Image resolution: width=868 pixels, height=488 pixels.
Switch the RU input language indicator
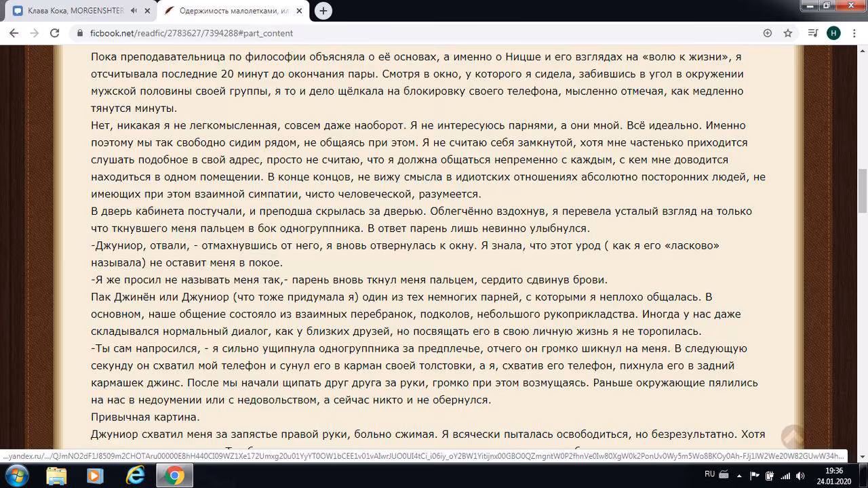point(709,474)
